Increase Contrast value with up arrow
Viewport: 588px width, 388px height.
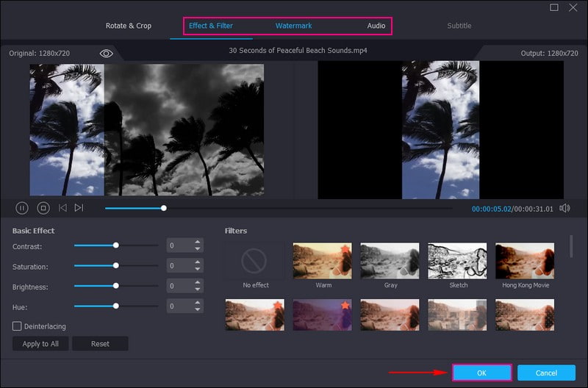pyautogui.click(x=197, y=242)
